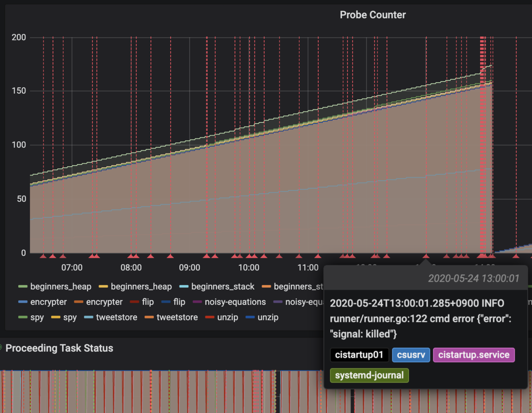
Task: Click the 100 y-axis label
Action: pyautogui.click(x=18, y=146)
